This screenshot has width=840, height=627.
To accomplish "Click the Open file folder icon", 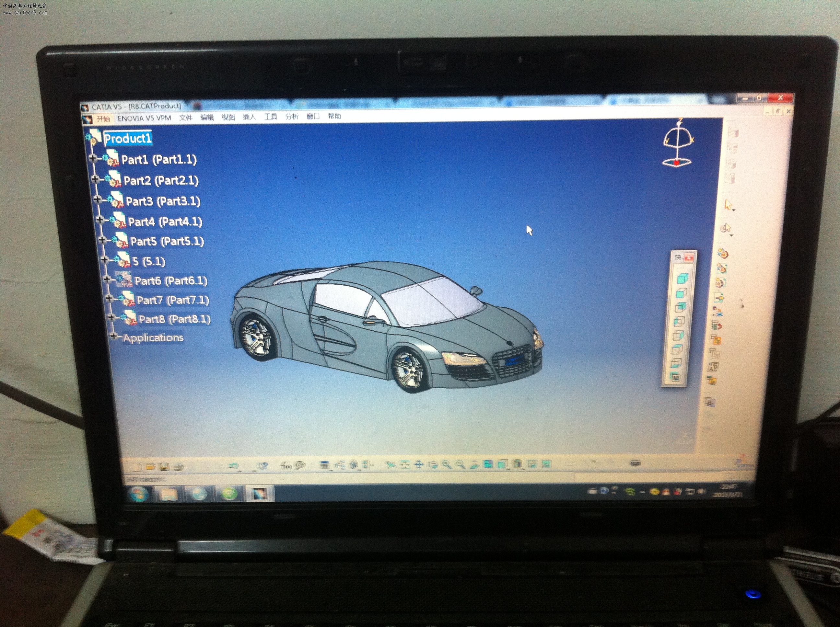I will click(151, 467).
